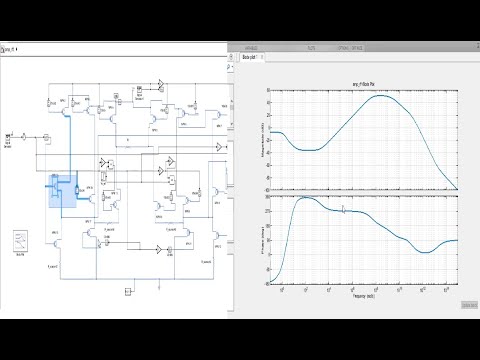Image resolution: width=480 pixels, height=360 pixels.
Task: Click the 'Frequency (rad/s)' axis label
Action: point(364,296)
